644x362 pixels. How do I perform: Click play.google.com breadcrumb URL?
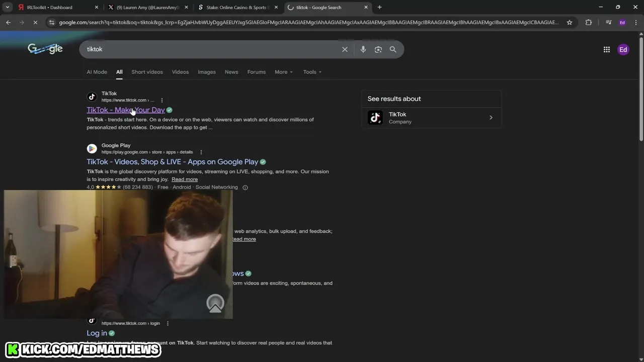click(147, 152)
